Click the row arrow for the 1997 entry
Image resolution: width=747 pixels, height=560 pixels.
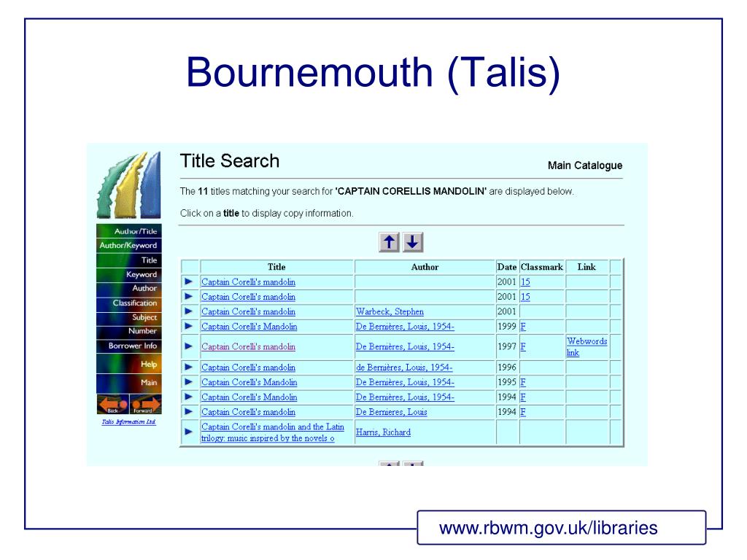189,346
